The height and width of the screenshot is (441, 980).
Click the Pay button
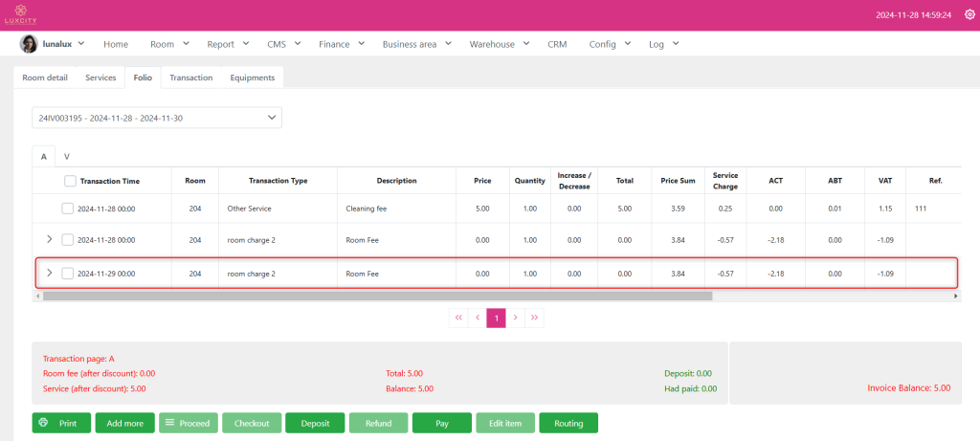pos(441,423)
